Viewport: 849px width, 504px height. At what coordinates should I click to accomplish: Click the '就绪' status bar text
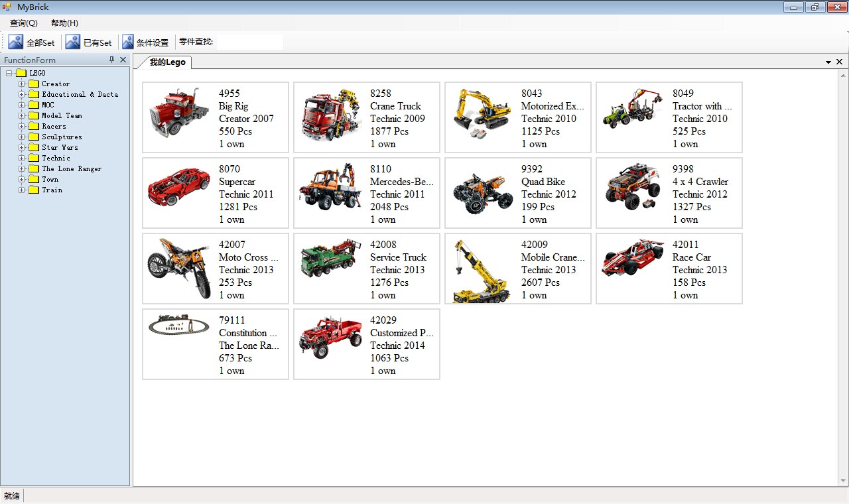(12, 496)
